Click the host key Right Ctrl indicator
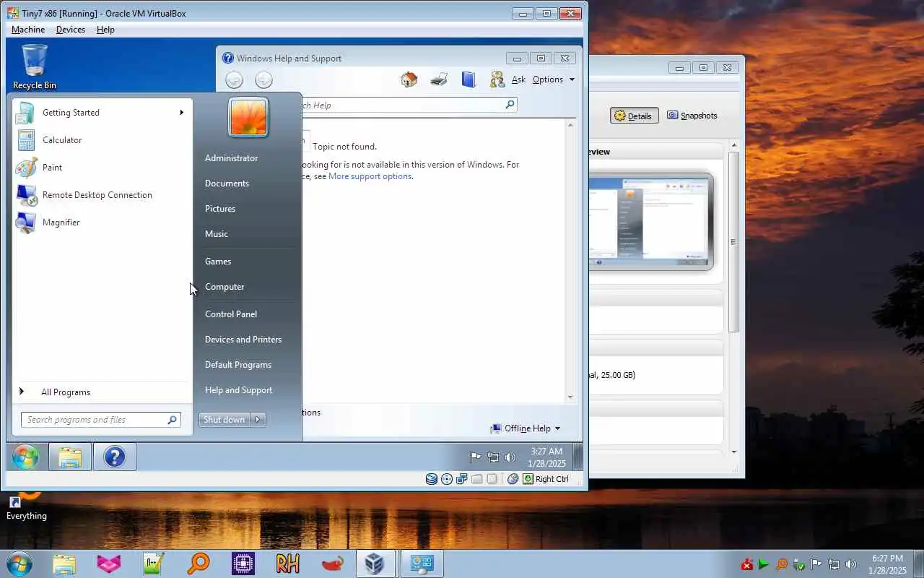 (546, 479)
